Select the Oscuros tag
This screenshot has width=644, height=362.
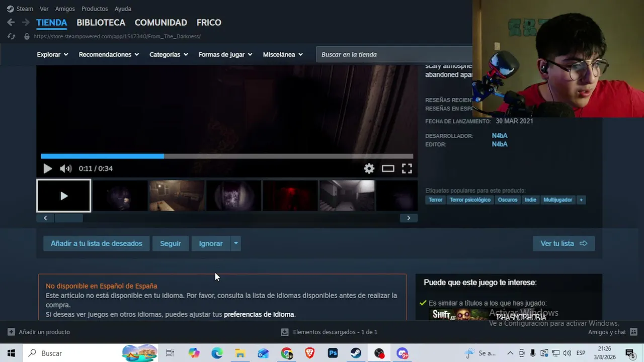coord(508,200)
